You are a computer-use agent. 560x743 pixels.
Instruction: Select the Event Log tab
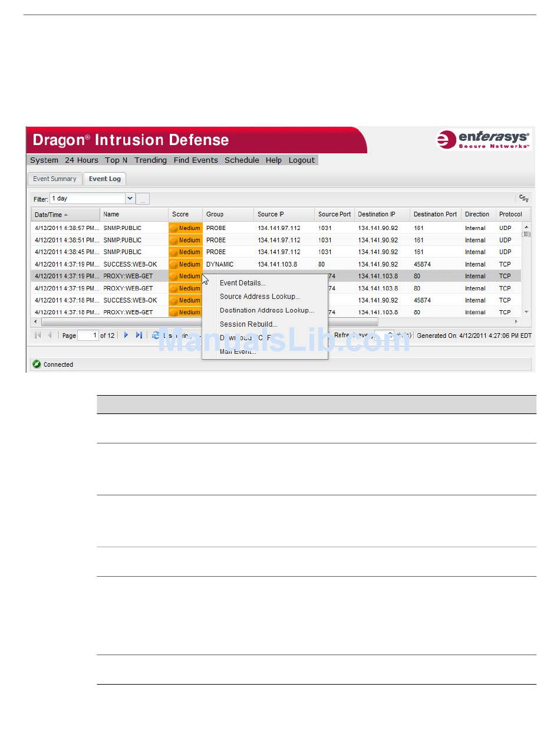point(105,179)
